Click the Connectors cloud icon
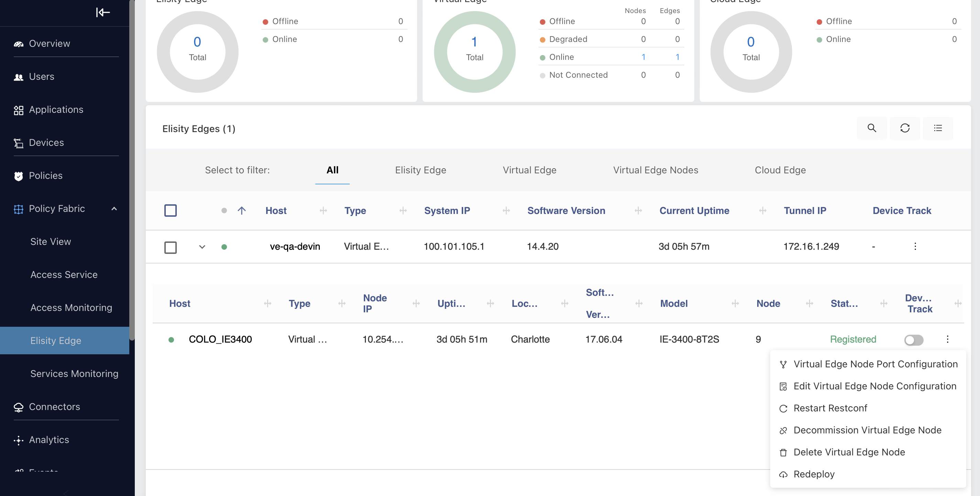Viewport: 980px width, 496px height. click(x=19, y=407)
